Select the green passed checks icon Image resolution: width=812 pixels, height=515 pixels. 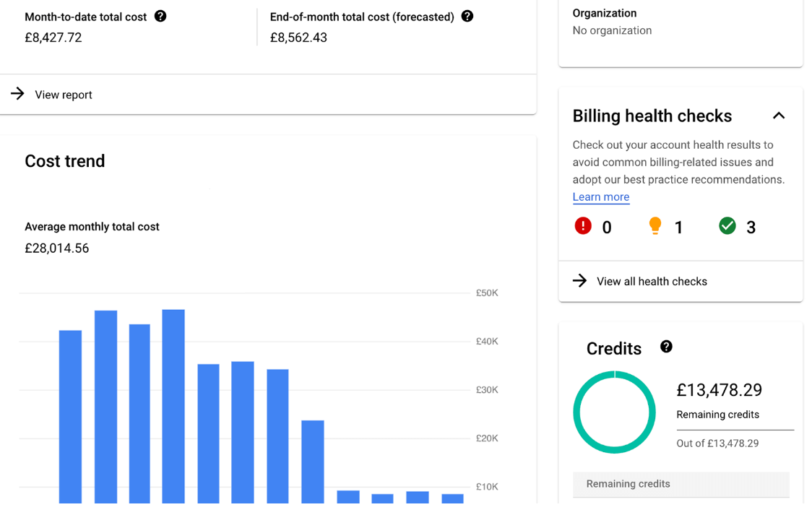pyautogui.click(x=727, y=225)
